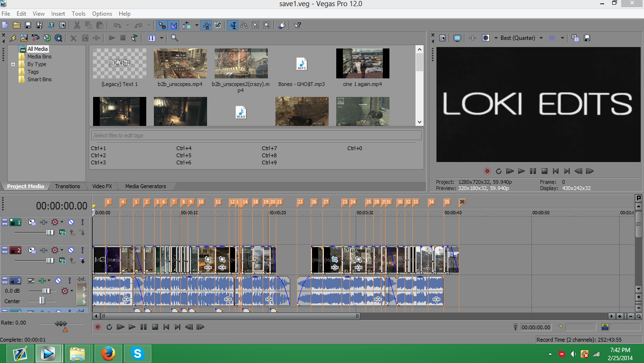
Task: Click Normal Edit Tool in toolbar
Action: click(x=233, y=25)
